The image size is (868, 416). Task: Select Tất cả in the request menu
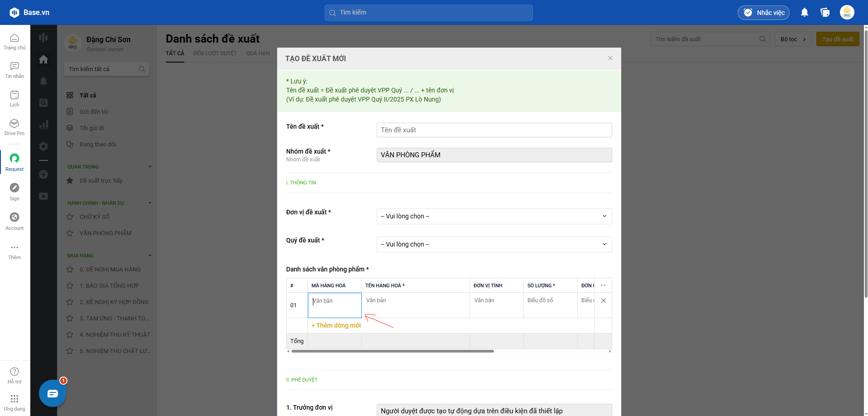click(x=88, y=96)
